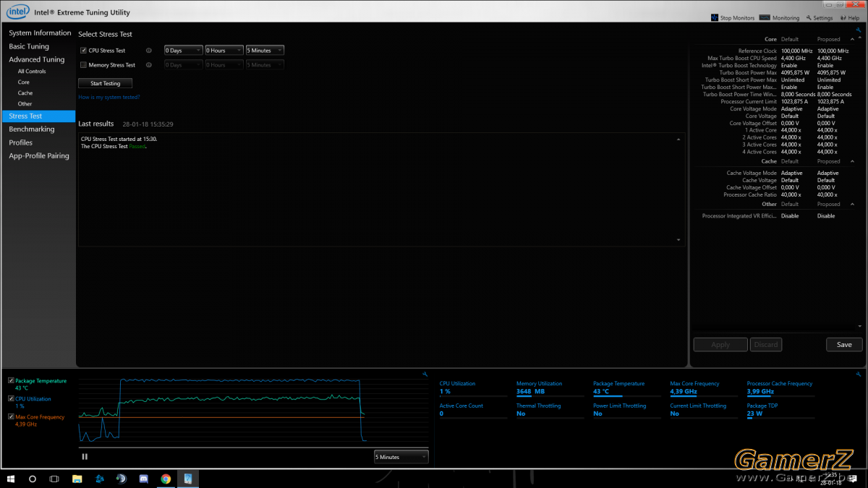868x488 pixels.
Task: Click scroll-up arrow in results log
Action: coord(678,139)
